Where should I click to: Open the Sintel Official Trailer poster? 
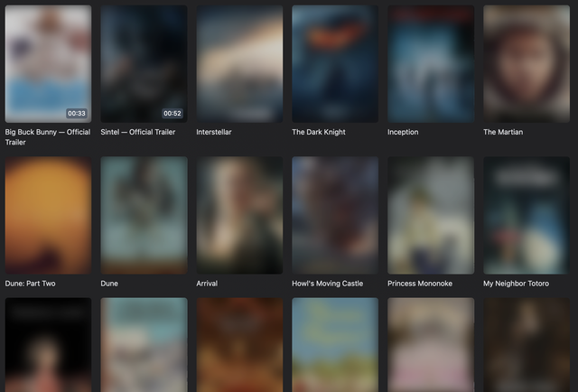tap(144, 64)
